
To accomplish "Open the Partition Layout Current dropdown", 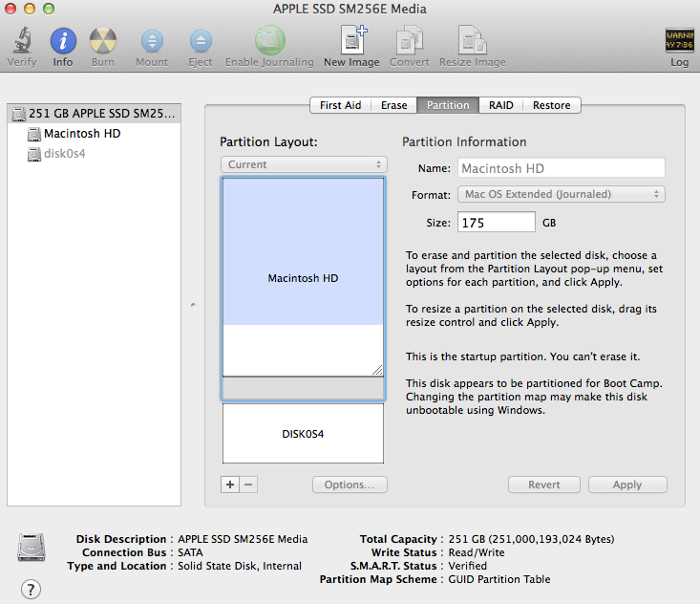I will tap(304, 164).
